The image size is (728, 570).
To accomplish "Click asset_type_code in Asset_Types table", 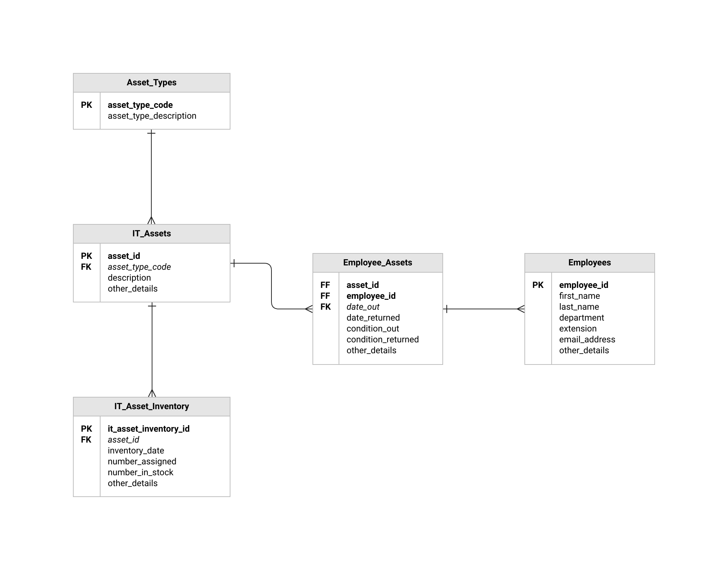I will pyautogui.click(x=140, y=105).
